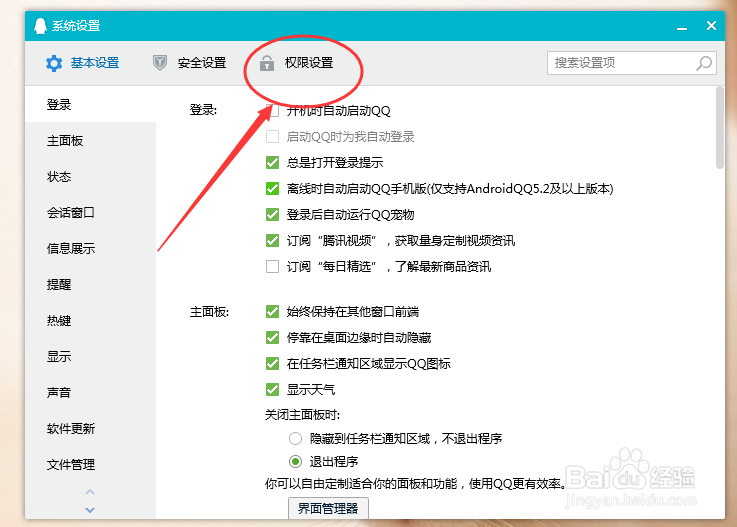Uncheck 在任务栏通知区域显示QQ图标

click(273, 363)
